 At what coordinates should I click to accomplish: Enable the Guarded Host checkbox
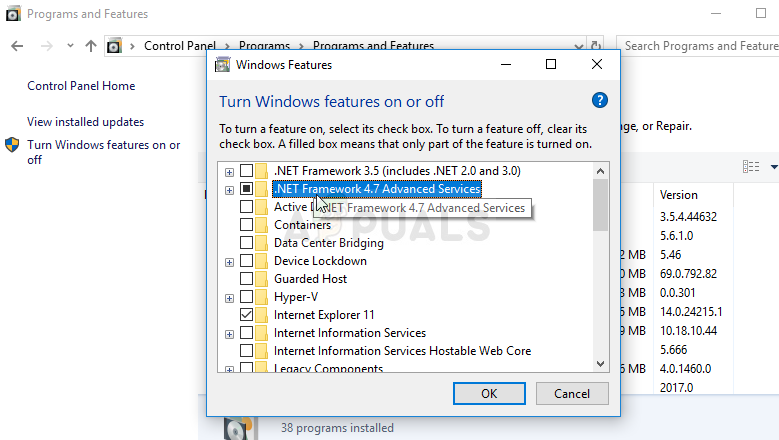tap(246, 279)
